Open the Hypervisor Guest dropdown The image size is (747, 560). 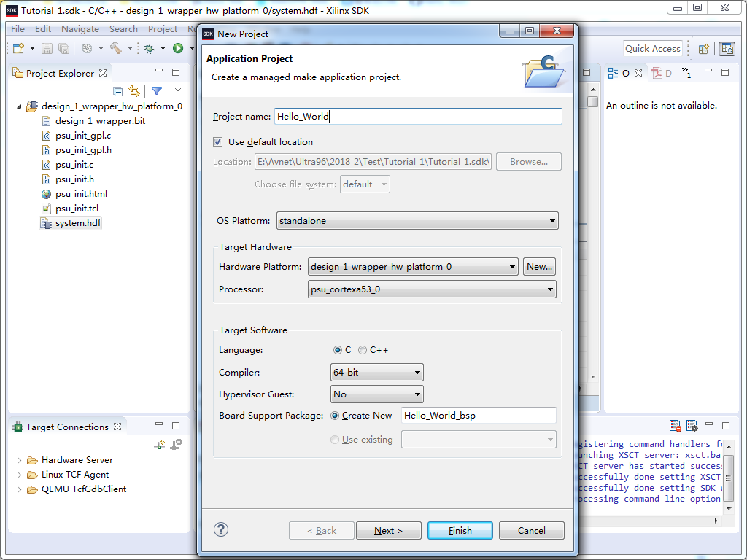377,394
